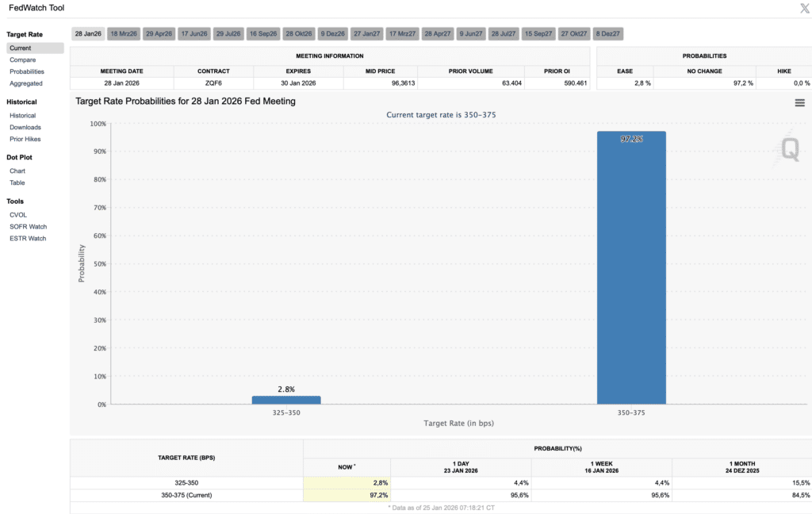Launch the CVOL tool
This screenshot has height=514, width=812.
click(x=18, y=215)
